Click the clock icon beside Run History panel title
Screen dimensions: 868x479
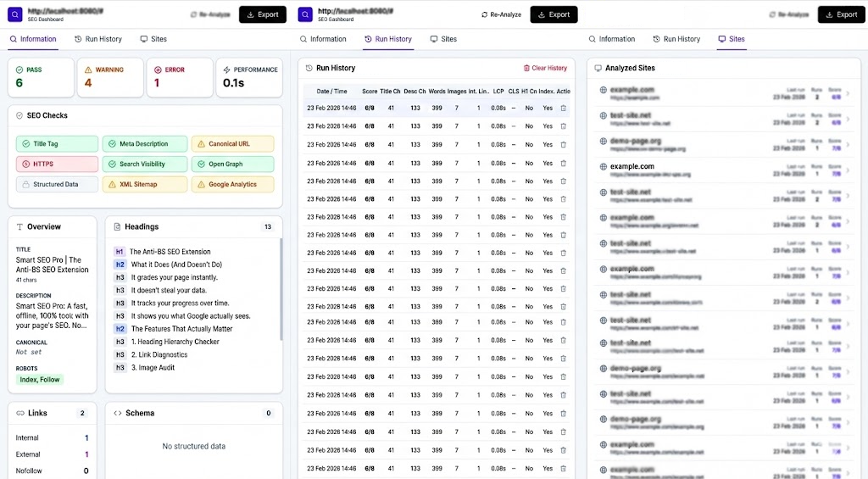pyautogui.click(x=309, y=68)
